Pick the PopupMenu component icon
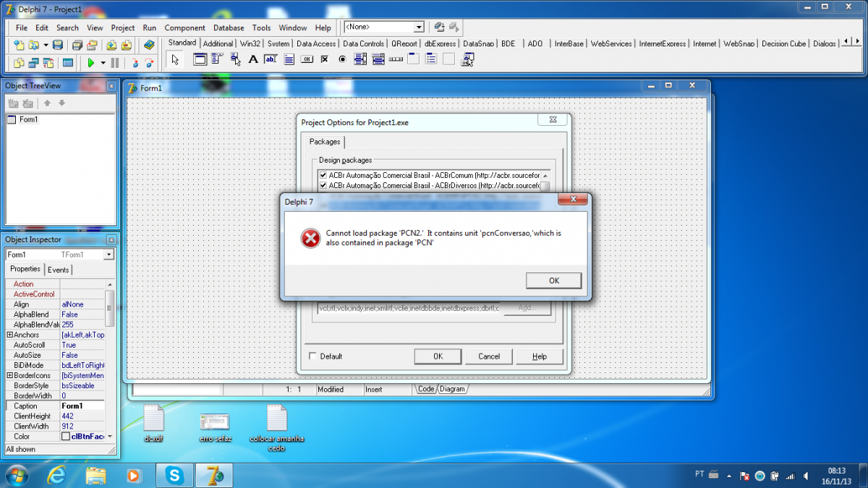The height and width of the screenshot is (488, 868). point(236,60)
